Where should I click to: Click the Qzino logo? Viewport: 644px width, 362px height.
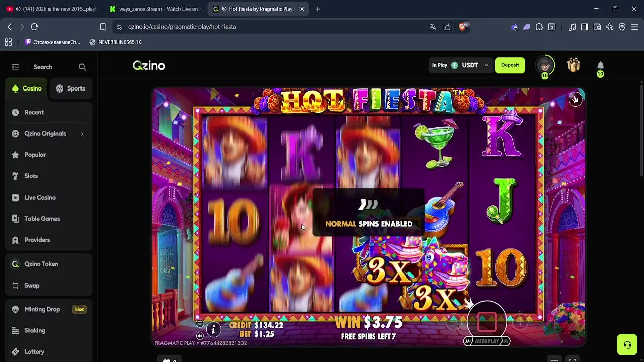(149, 66)
